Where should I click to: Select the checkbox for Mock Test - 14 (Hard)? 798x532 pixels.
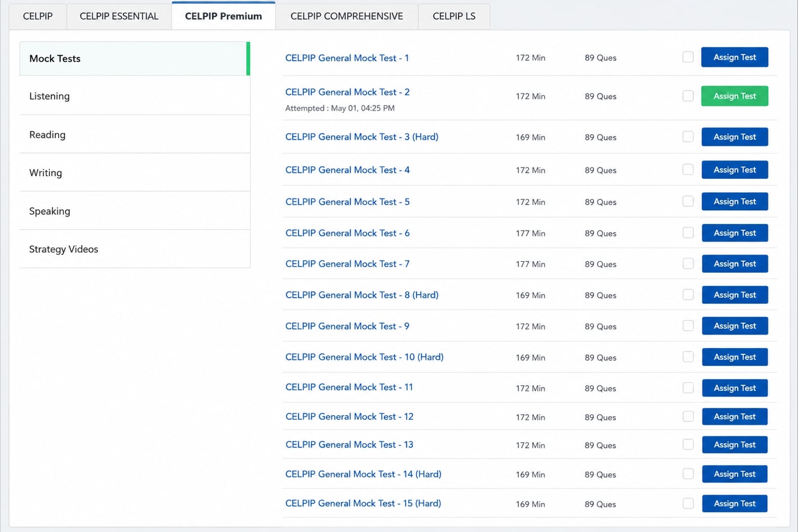pos(688,474)
